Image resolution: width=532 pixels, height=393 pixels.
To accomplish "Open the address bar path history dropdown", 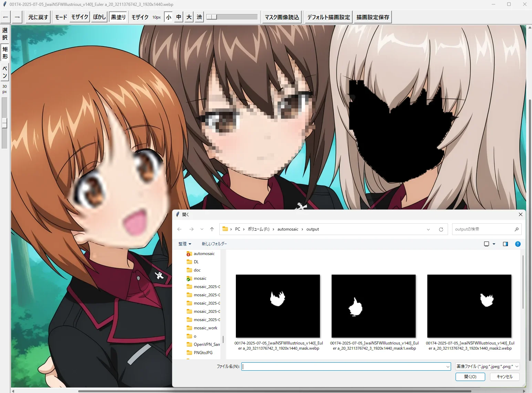I will (428, 230).
